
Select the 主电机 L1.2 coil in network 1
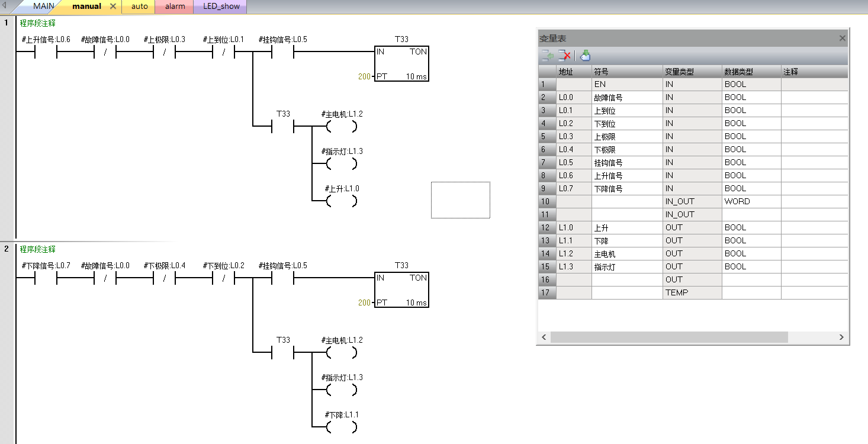coord(342,126)
